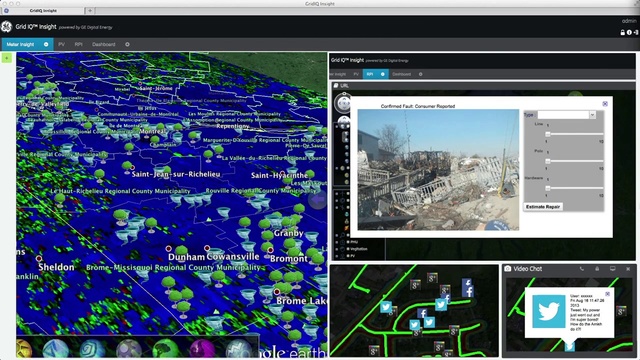Select the blue spiral storm globe layer
Screen dimensions: 640x360
92,350
